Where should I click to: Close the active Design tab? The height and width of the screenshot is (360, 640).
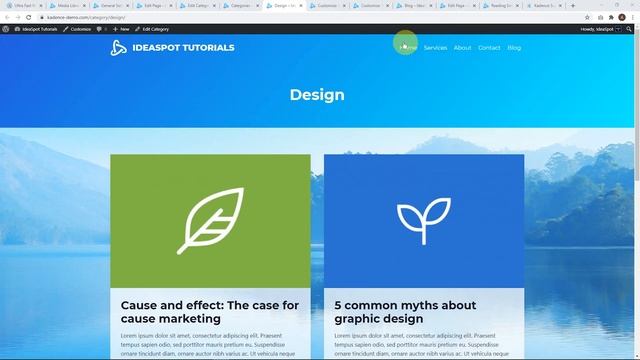click(301, 6)
